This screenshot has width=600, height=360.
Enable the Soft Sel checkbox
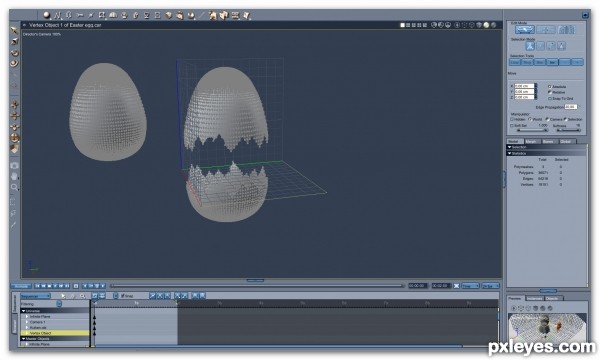tap(512, 125)
